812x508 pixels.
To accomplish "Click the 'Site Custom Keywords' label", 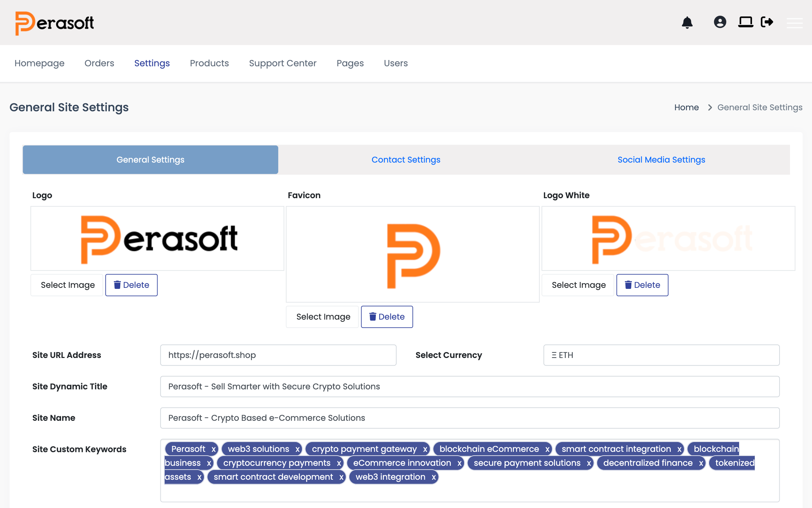I will tap(79, 449).
